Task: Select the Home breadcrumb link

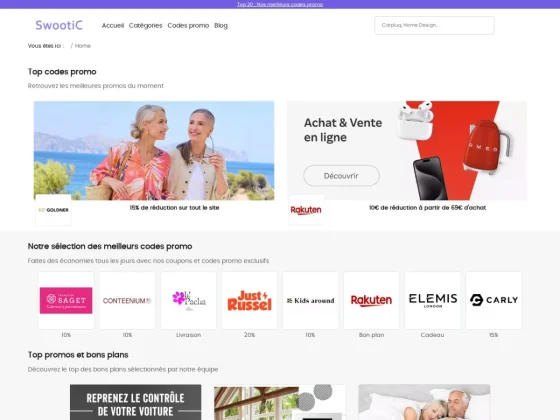Action: coord(83,46)
